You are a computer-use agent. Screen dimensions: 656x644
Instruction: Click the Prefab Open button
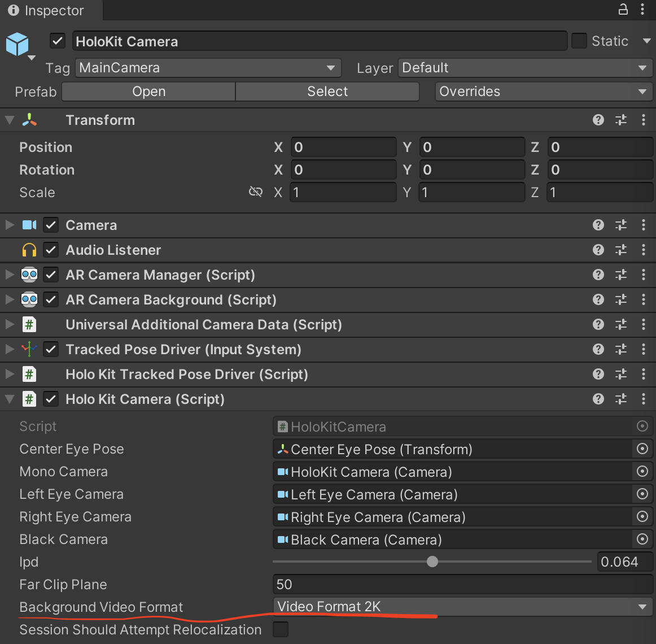[148, 92]
